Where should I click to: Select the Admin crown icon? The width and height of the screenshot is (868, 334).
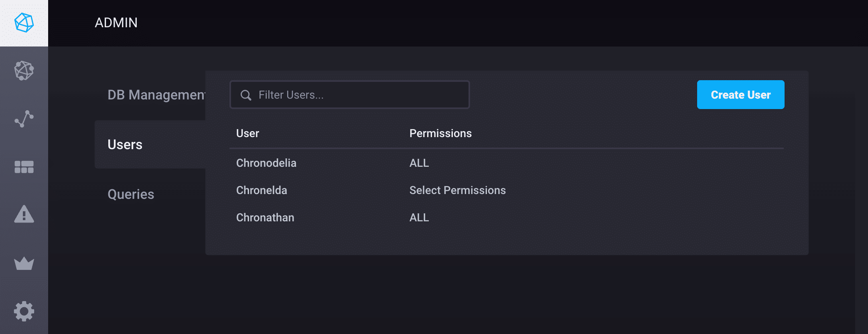24,263
